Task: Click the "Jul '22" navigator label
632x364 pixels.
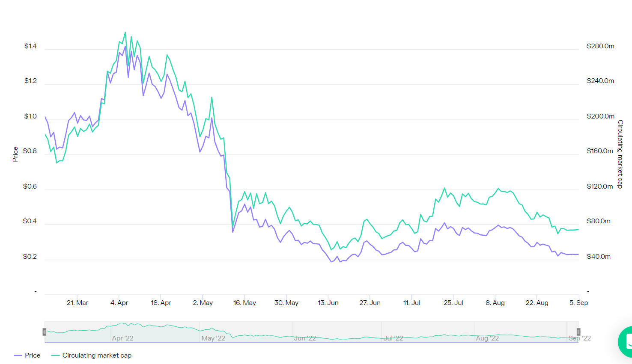Action: pos(394,338)
